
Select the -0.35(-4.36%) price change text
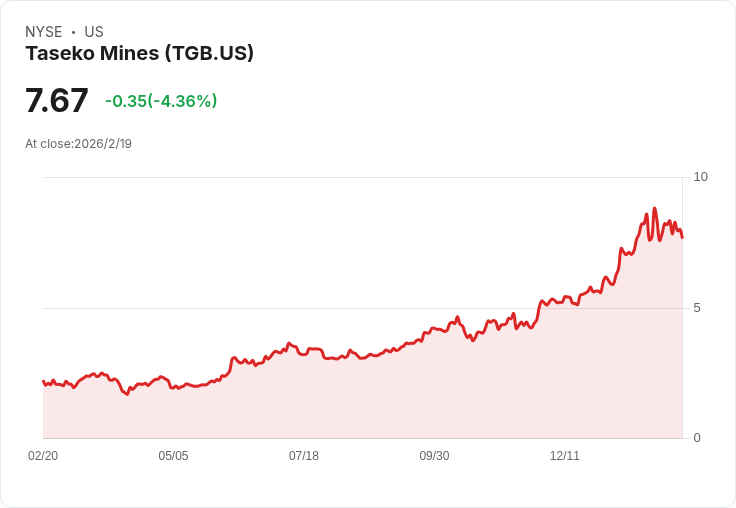(161, 101)
